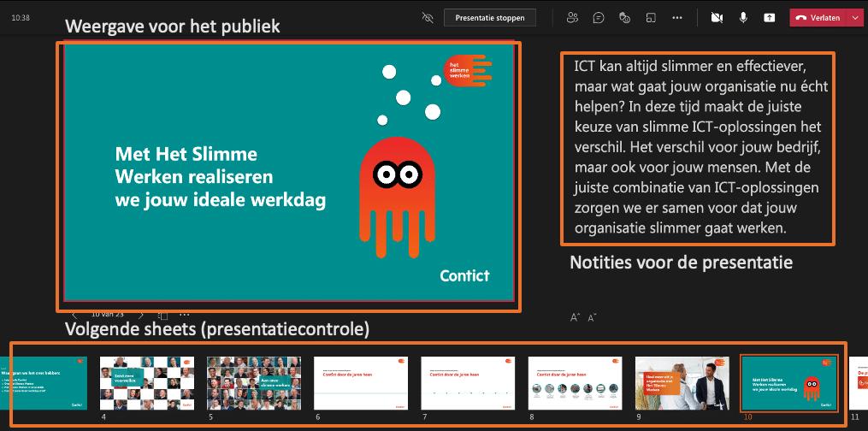The width and height of the screenshot is (868, 431).
Task: Click the rooms icon in toolbar
Action: [x=651, y=17]
